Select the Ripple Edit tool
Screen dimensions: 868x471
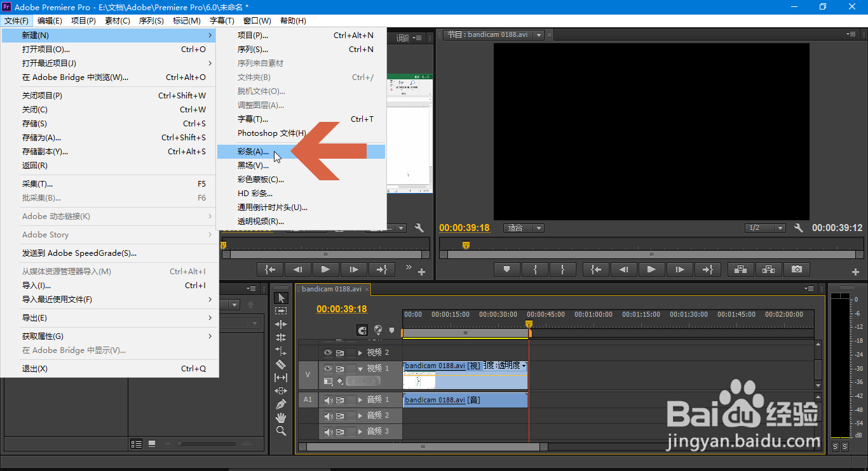281,324
